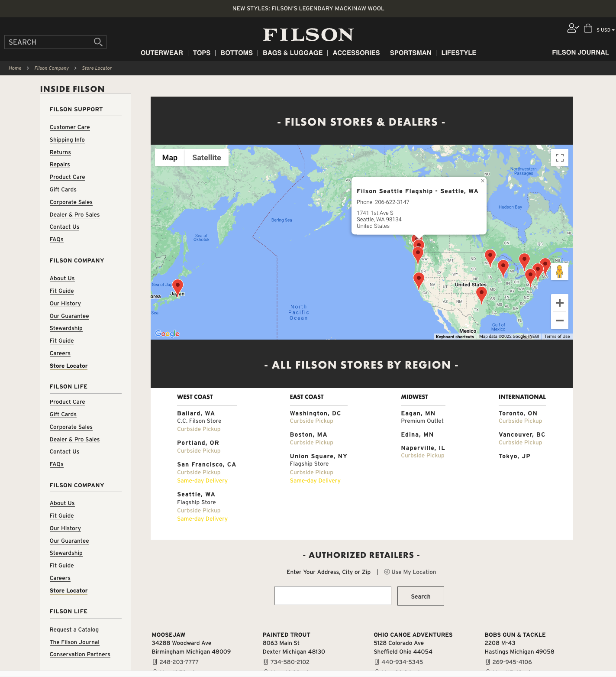Zoom out on the map
Image resolution: width=616 pixels, height=677 pixels.
pos(560,321)
